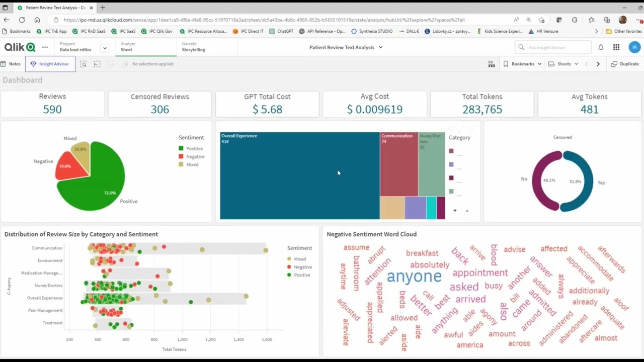The height and width of the screenshot is (362, 644).
Task: Open the global navigation ellipsis menu
Action: click(x=45, y=47)
